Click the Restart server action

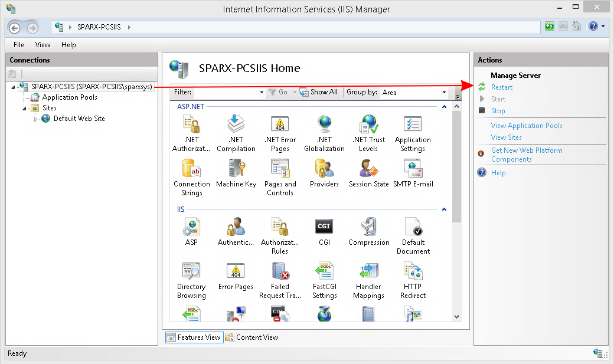pyautogui.click(x=501, y=87)
